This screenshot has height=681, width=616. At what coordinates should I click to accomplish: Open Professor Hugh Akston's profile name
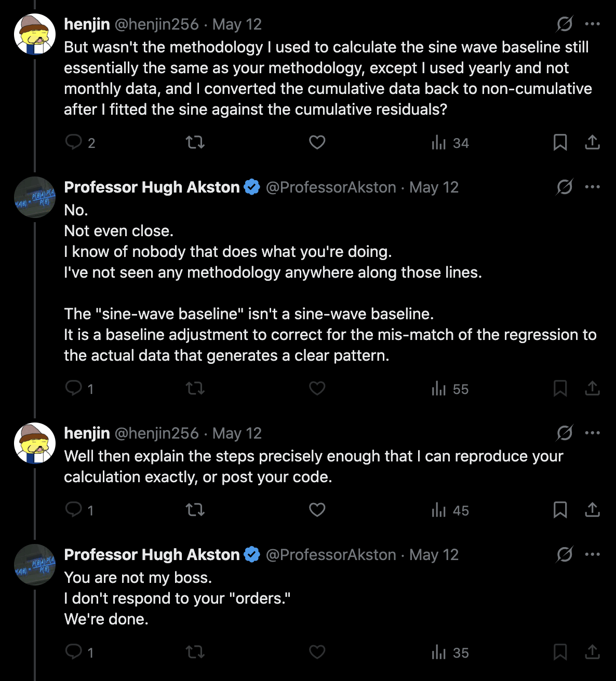[152, 187]
